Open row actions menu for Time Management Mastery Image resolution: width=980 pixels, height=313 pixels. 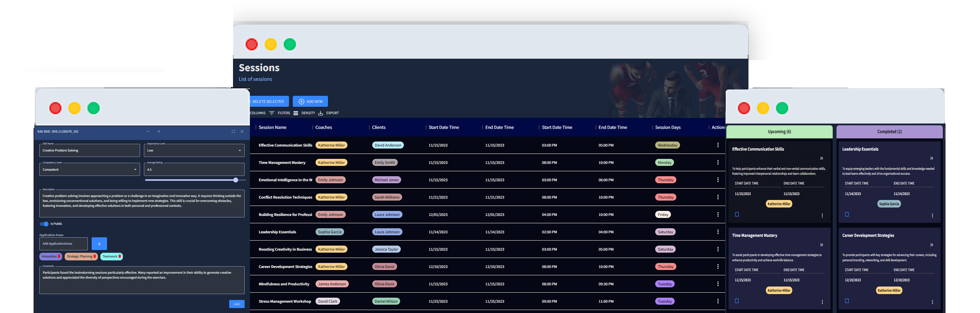click(x=718, y=162)
